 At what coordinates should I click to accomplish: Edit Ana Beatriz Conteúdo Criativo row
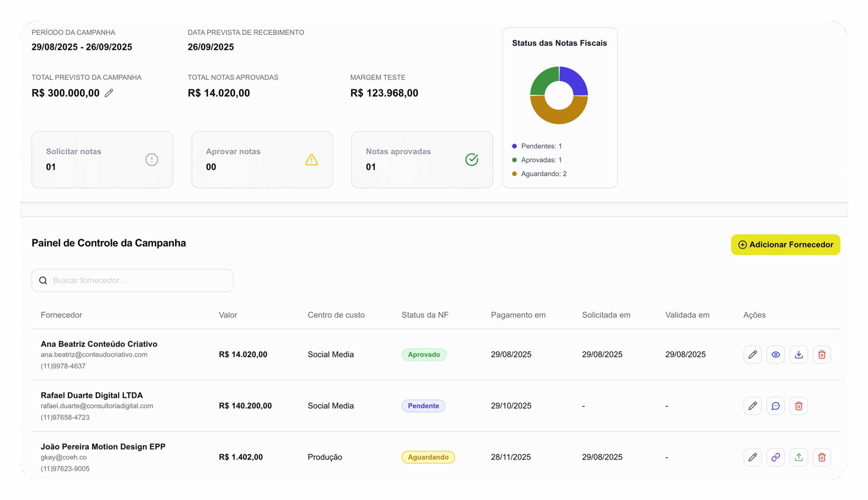(x=752, y=354)
